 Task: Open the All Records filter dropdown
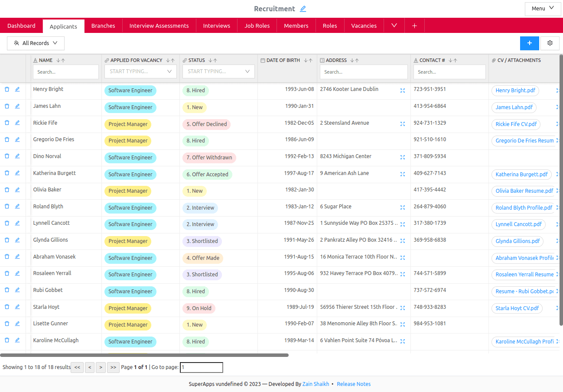36,43
